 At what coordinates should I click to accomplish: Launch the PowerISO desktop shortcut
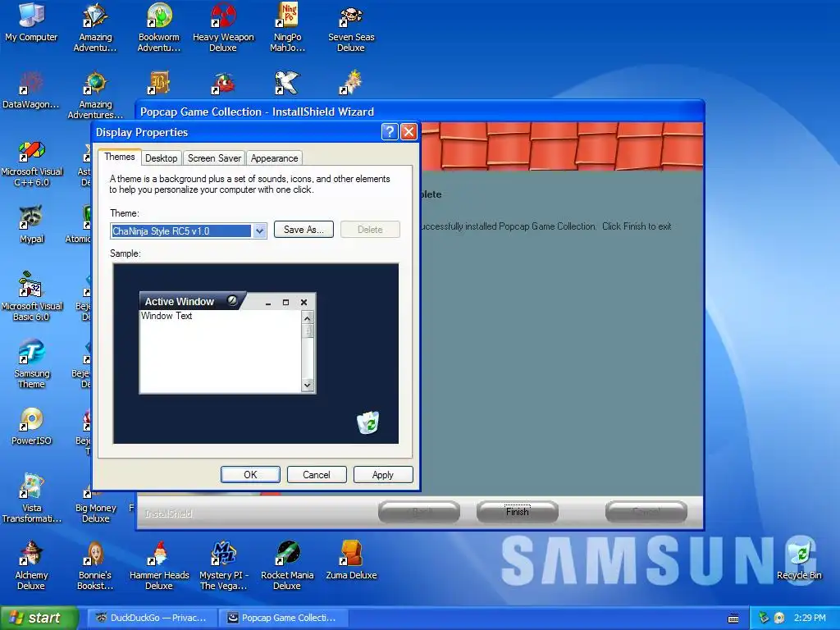[x=31, y=427]
